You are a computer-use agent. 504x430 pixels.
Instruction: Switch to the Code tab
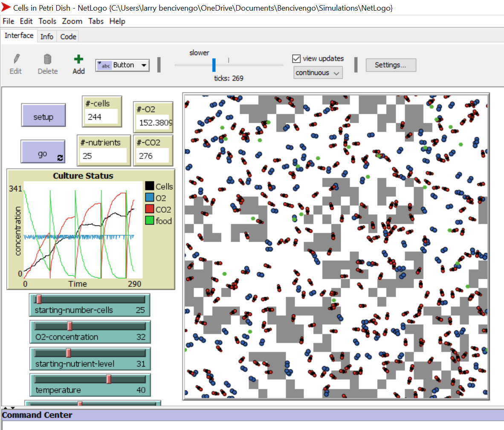(67, 36)
